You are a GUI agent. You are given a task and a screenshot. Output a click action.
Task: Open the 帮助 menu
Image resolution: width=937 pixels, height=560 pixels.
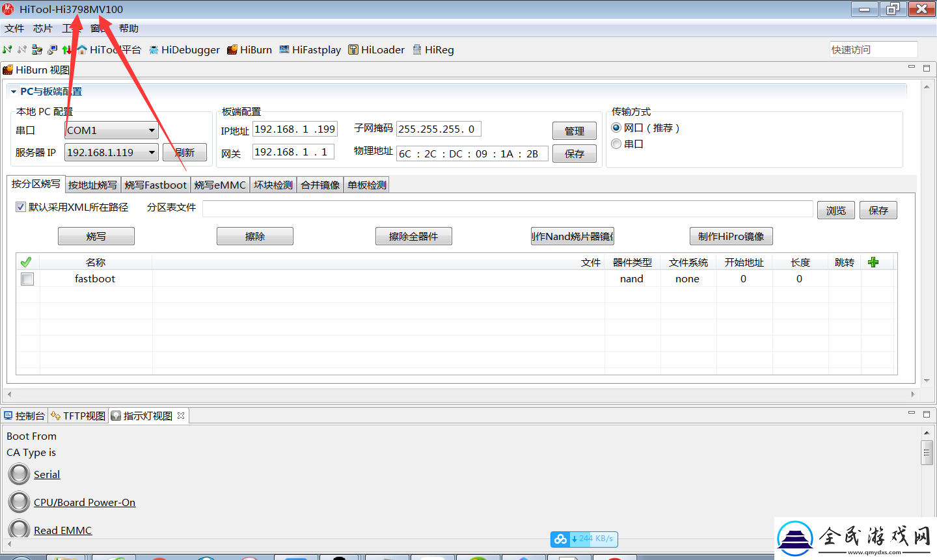(129, 29)
